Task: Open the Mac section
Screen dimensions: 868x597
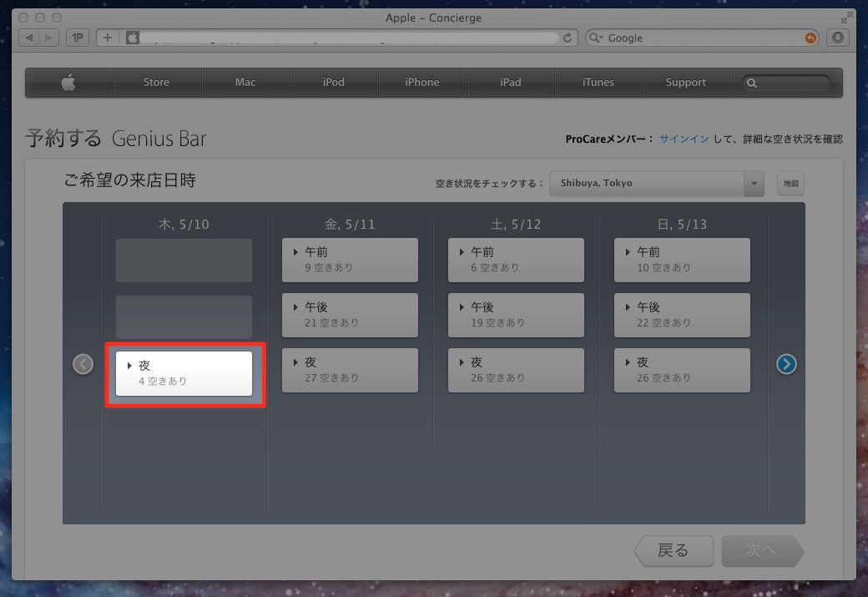Action: click(x=245, y=82)
